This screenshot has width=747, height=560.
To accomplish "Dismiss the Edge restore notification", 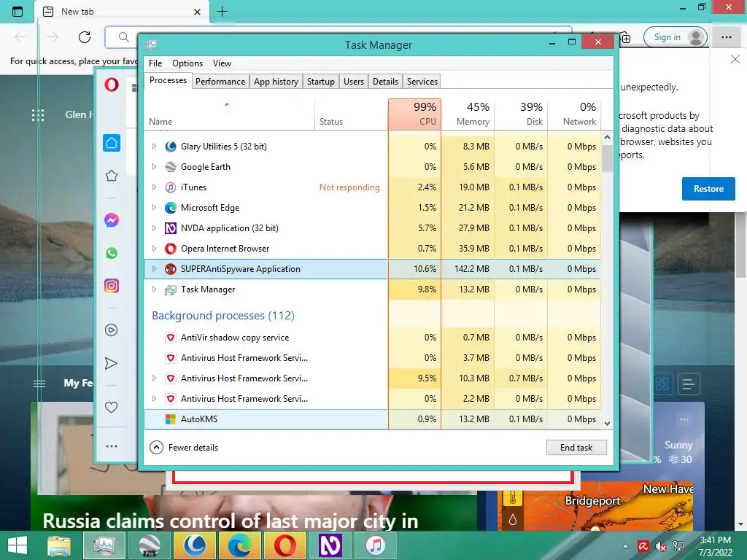I will pos(735,59).
